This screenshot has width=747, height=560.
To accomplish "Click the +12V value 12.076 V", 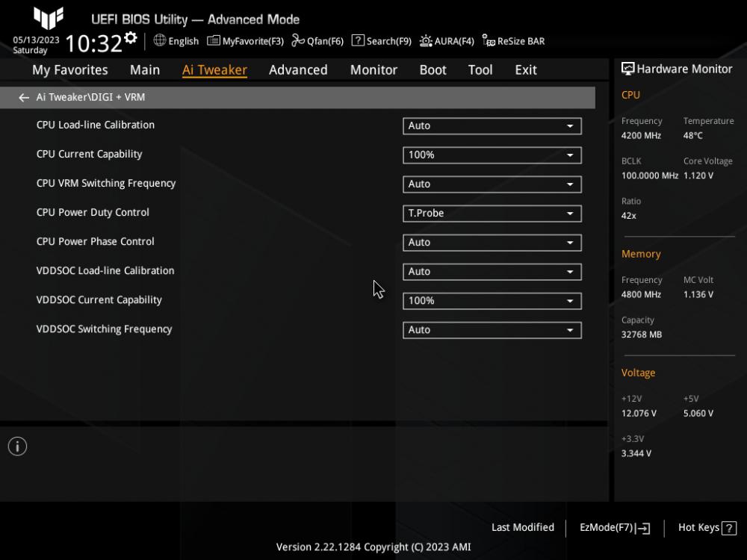I will (x=639, y=414).
